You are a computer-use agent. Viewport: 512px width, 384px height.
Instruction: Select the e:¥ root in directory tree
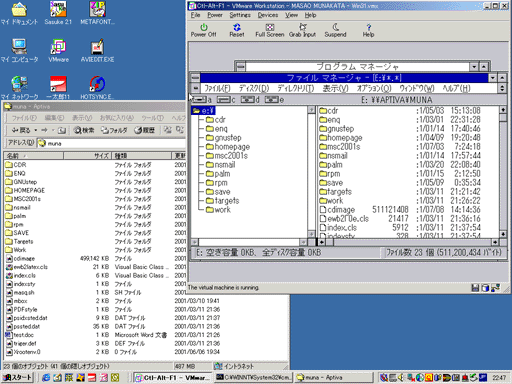tap(204, 110)
